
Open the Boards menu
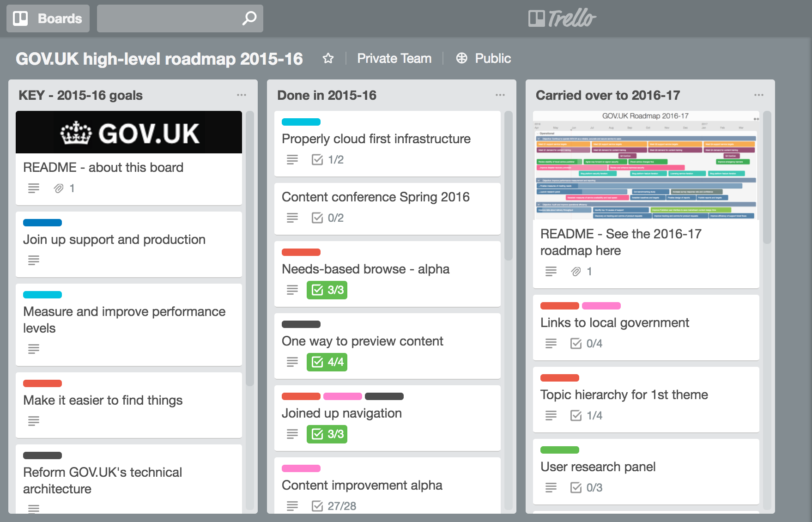coord(48,18)
